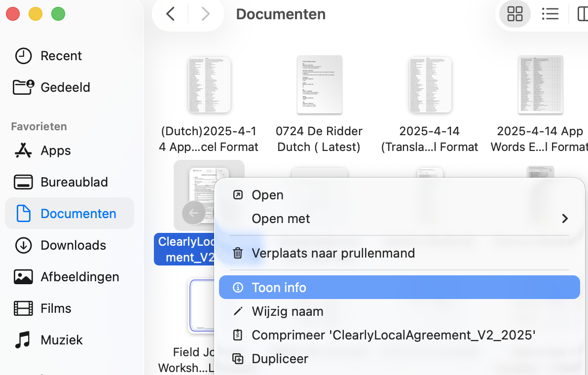
Task: Expand the 'Open met' submenu
Action: tap(281, 218)
